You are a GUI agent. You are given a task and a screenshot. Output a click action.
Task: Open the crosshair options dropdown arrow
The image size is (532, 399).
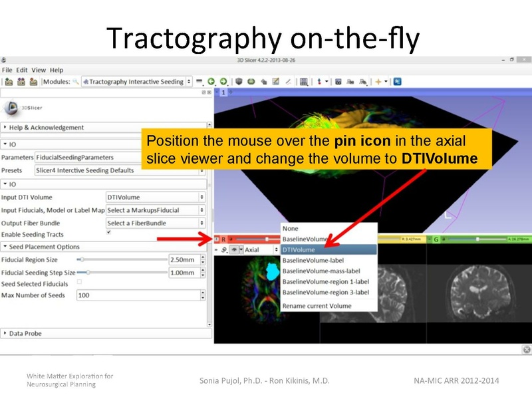pyautogui.click(x=386, y=81)
